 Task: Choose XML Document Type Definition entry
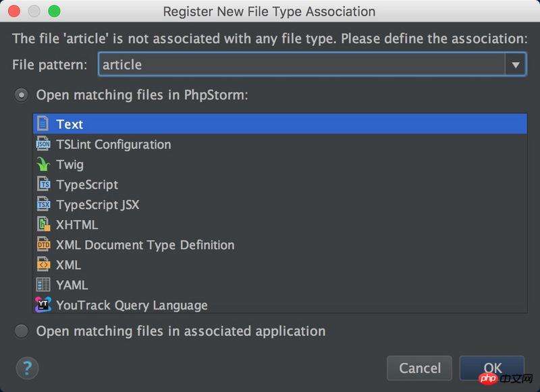[145, 245]
